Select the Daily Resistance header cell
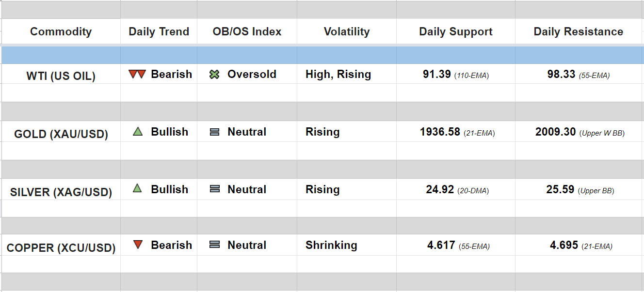The width and height of the screenshot is (644, 292). point(578,32)
